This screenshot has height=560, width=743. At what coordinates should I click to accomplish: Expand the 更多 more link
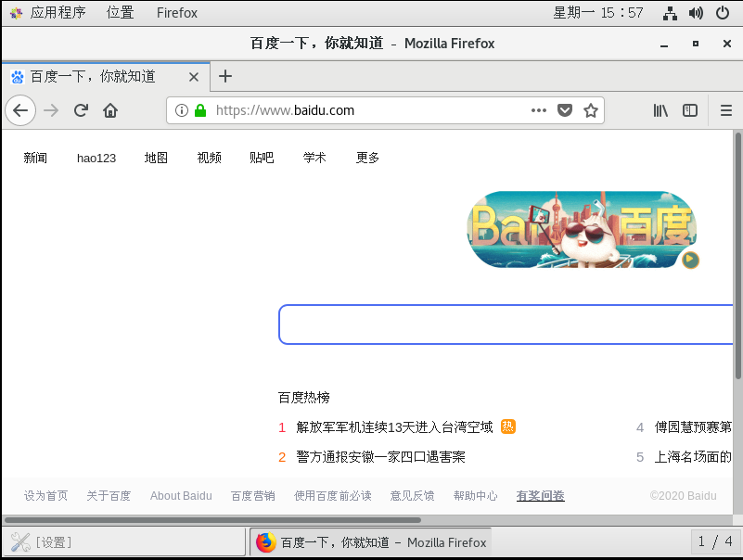(367, 158)
